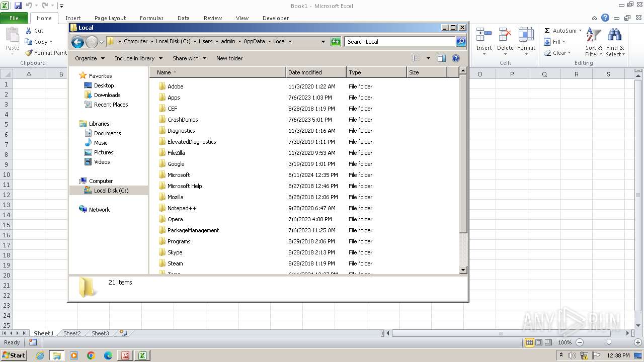644x362 pixels.
Task: Select the Sheet2 worksheet tab
Action: tap(72, 333)
